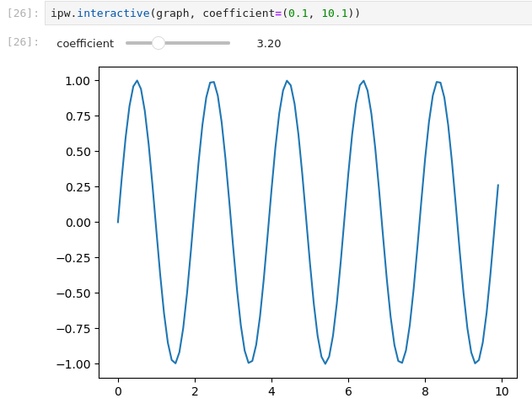Click the 'coefficient' slider label

click(x=85, y=44)
